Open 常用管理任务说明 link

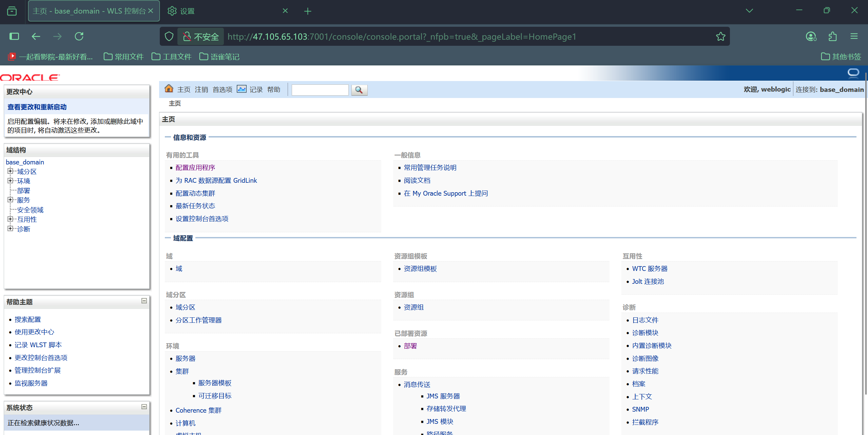(x=430, y=167)
